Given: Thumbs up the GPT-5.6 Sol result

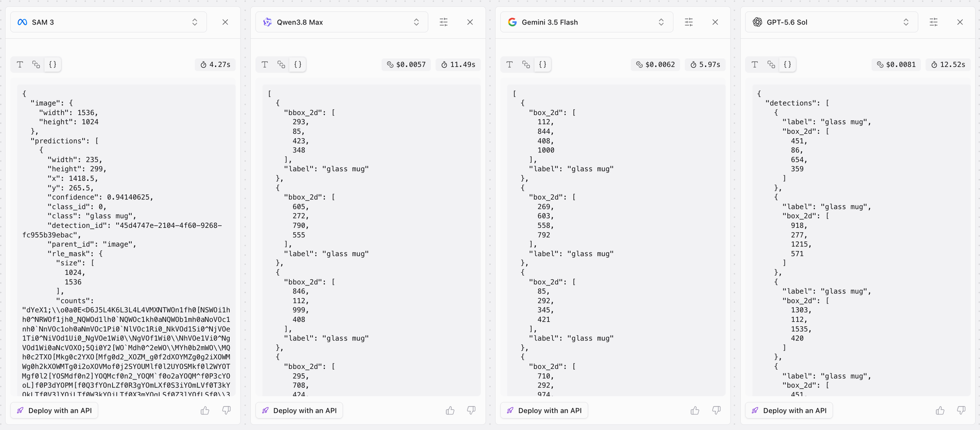Looking at the screenshot, I should (940, 410).
